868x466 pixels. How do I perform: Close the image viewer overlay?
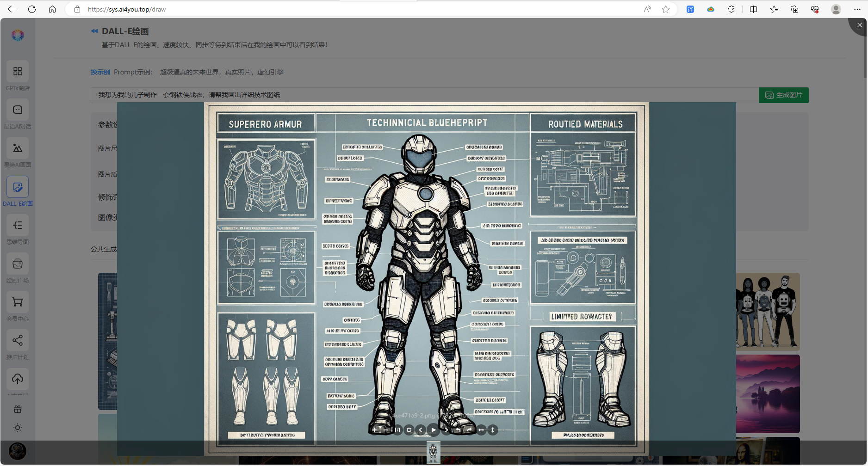pos(859,25)
